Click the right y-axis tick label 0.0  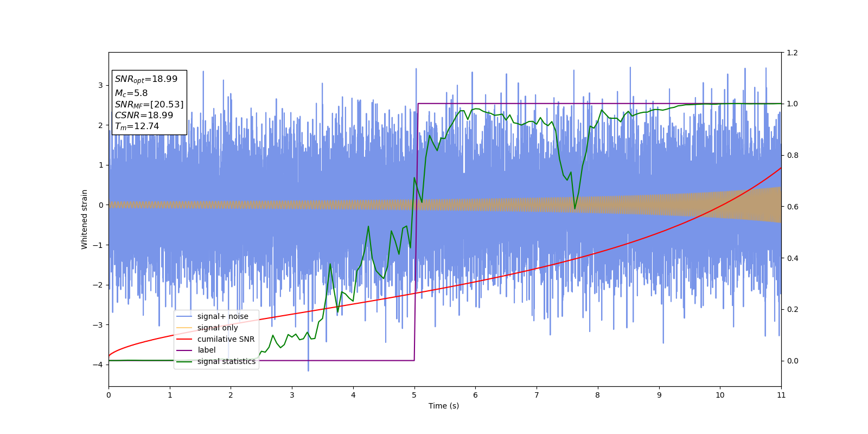point(792,361)
